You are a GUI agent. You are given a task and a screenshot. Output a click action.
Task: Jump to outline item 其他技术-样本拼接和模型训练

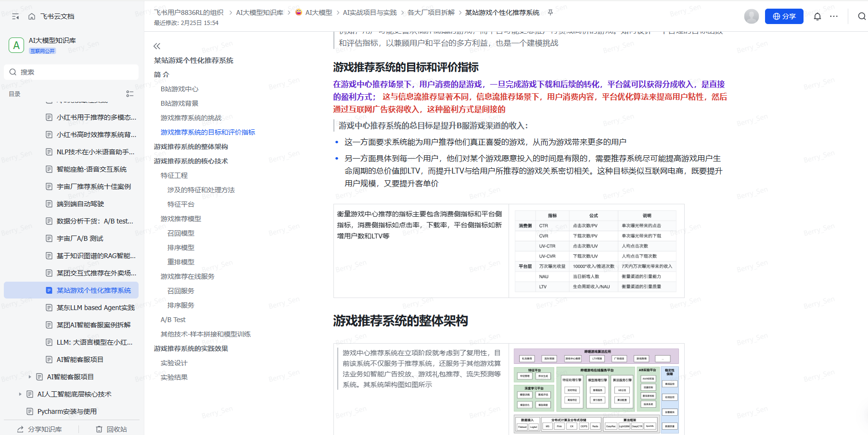(206, 334)
